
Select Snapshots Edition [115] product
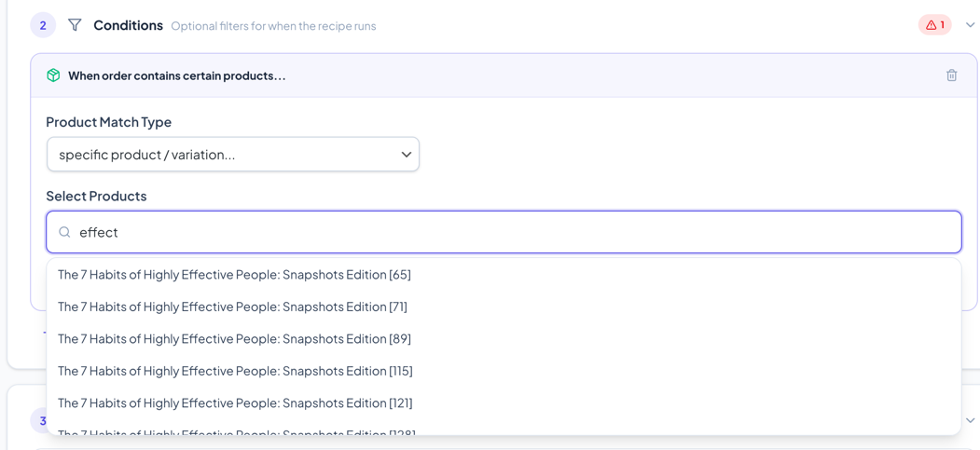(x=504, y=371)
